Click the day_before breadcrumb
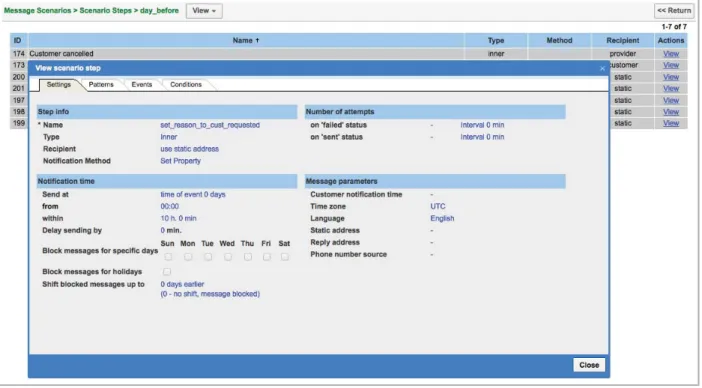702x388 pixels. (x=159, y=10)
